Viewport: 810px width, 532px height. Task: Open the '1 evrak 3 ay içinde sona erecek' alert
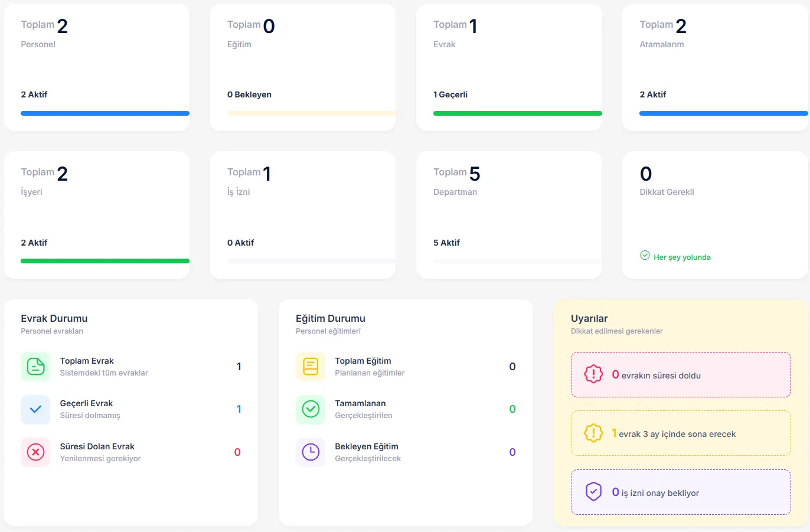pyautogui.click(x=681, y=433)
